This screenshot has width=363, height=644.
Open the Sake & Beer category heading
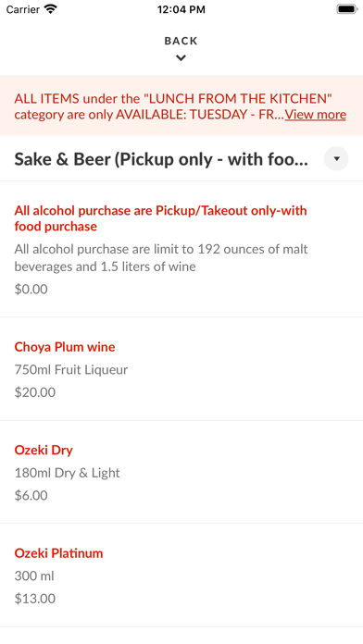tap(161, 159)
